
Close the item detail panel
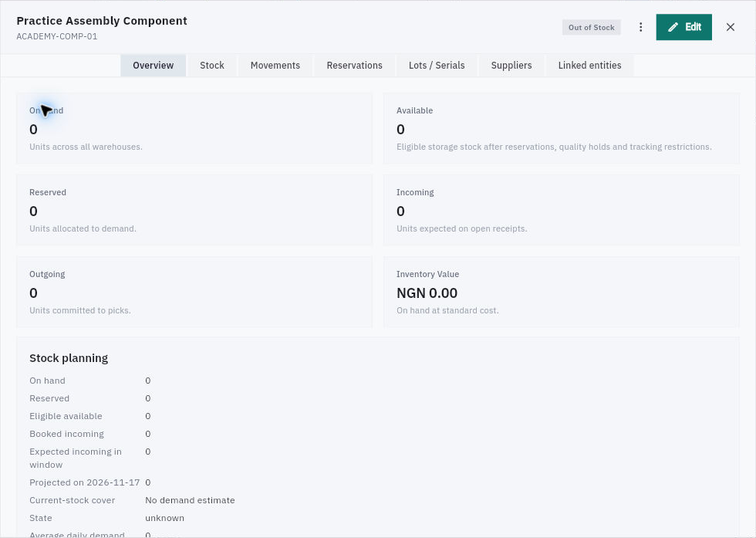[x=730, y=27]
